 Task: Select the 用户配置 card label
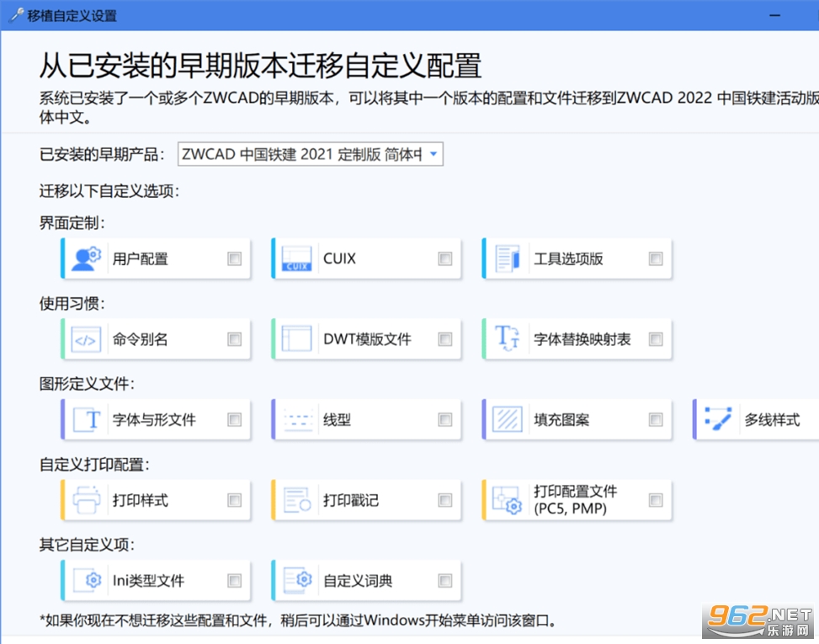click(x=141, y=258)
